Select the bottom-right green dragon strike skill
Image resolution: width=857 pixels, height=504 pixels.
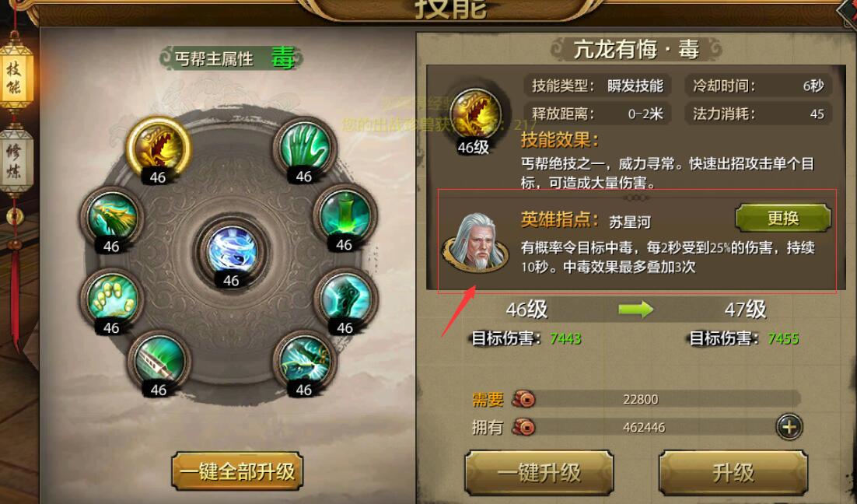pyautogui.click(x=304, y=362)
